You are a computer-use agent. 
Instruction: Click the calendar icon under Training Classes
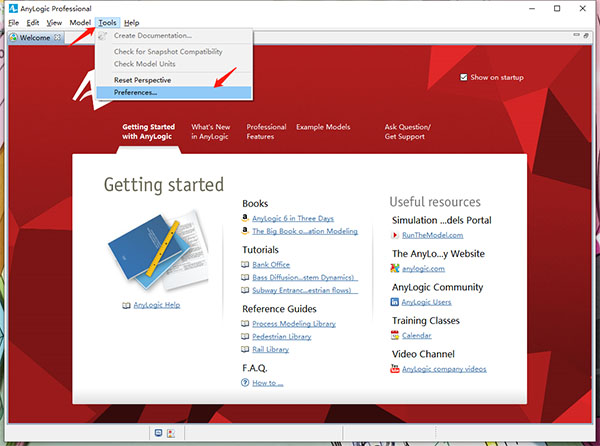(x=395, y=336)
